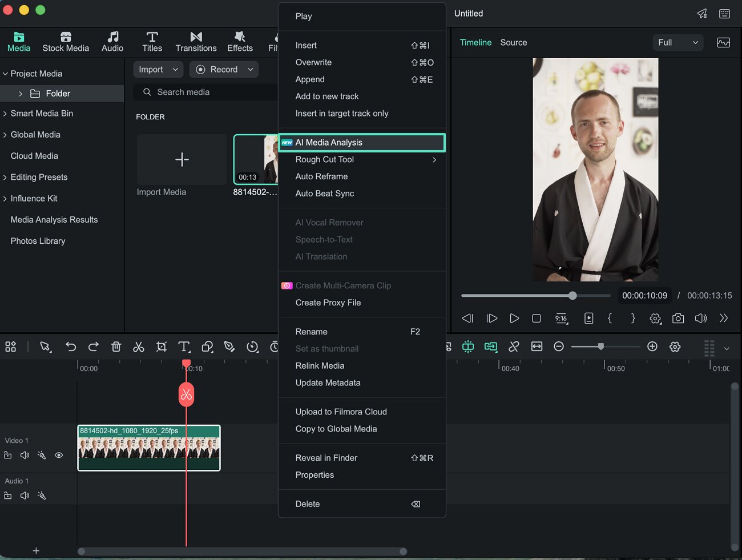
Task: Click the preview playback progress slider
Action: tap(535, 296)
